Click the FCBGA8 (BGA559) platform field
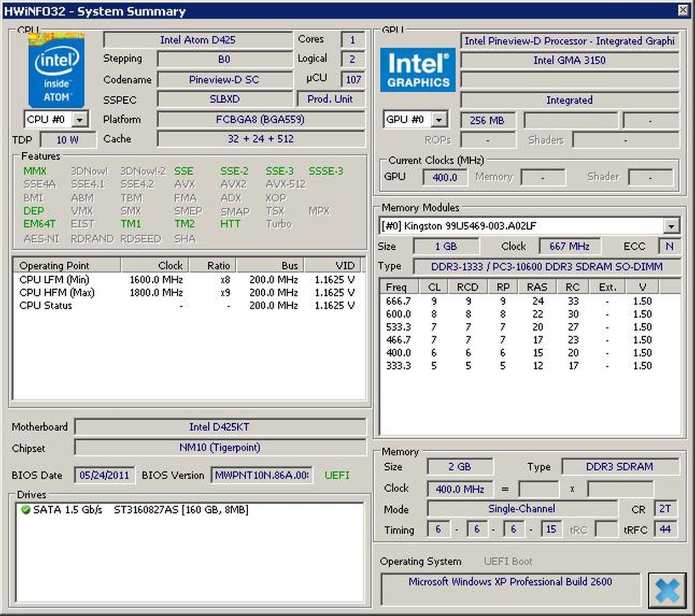695x616 pixels. pyautogui.click(x=260, y=120)
